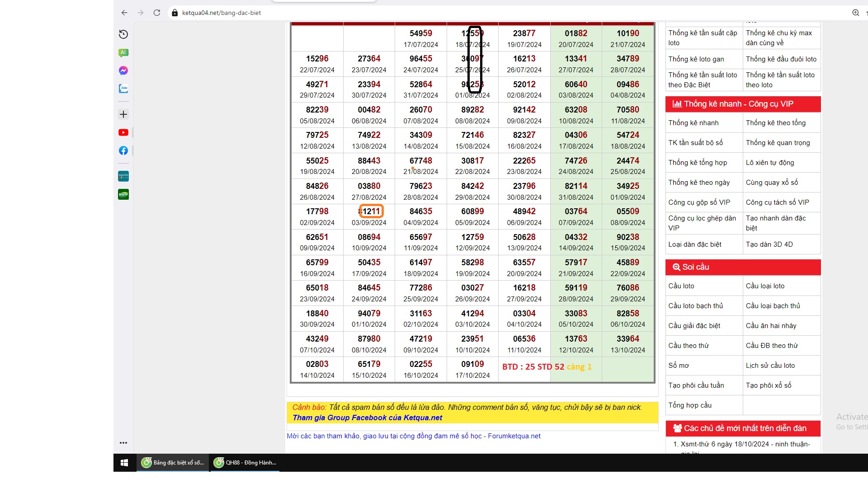Open the browser history sidebar icon
The image size is (868, 488).
point(123,34)
